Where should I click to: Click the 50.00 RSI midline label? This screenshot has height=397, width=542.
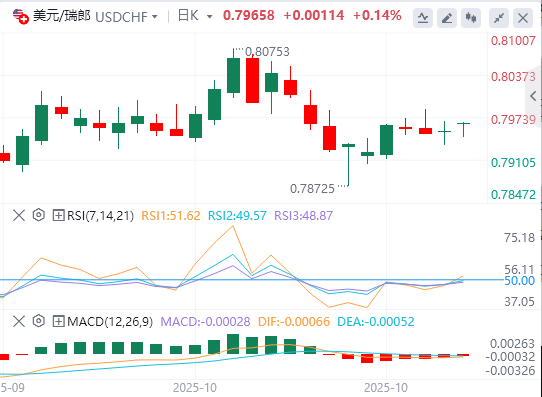point(519,281)
